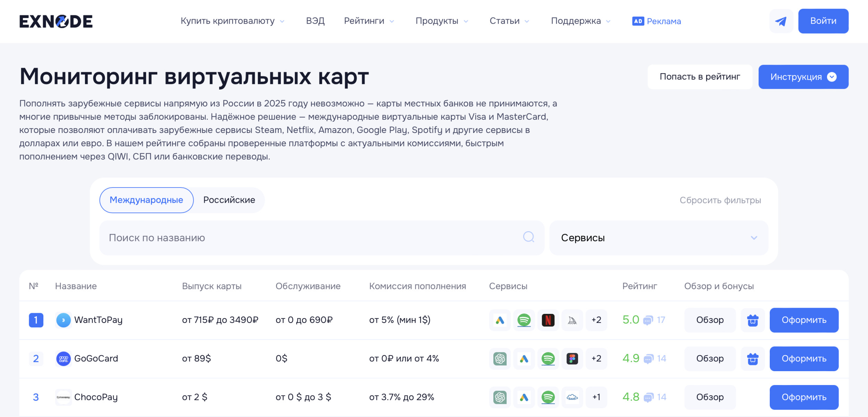Select the Международные filter toggle

point(146,200)
